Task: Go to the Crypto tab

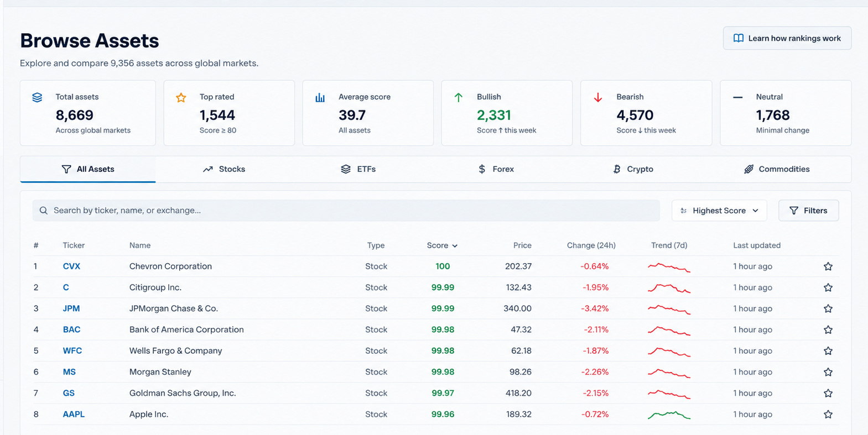Action: coord(633,169)
